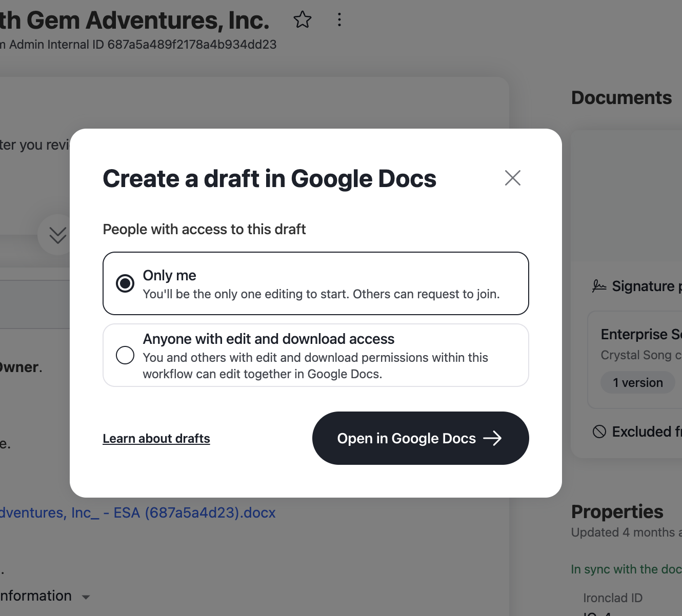Open the ESA (687a5a4d23).docx file link

pyautogui.click(x=138, y=512)
